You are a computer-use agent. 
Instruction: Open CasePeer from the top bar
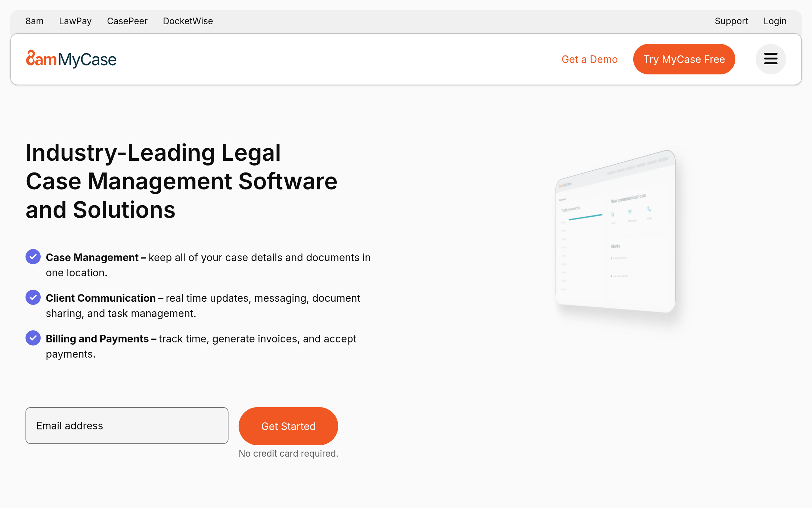127,21
